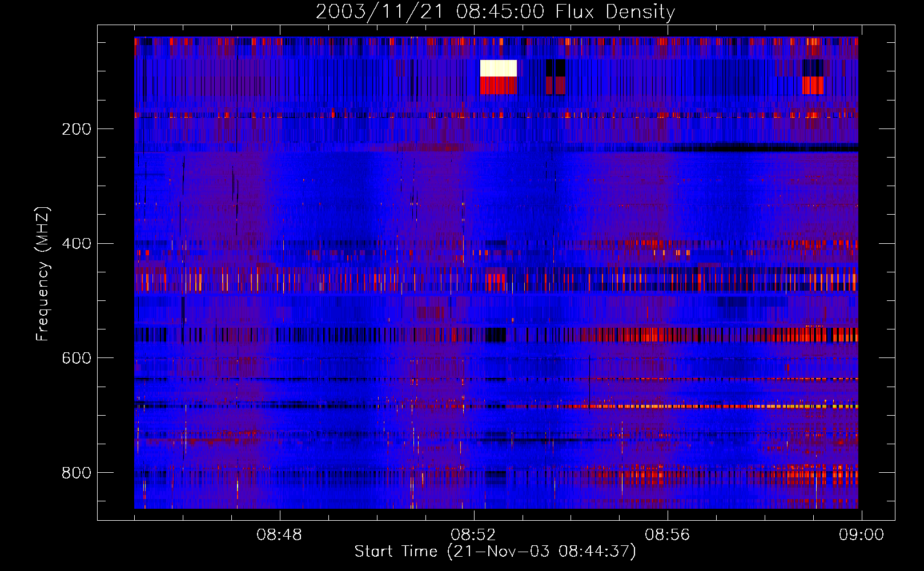Click the "Start Time (21-Nov-03 08:44:37)" label
Screen dimensions: 924x571
coord(495,552)
